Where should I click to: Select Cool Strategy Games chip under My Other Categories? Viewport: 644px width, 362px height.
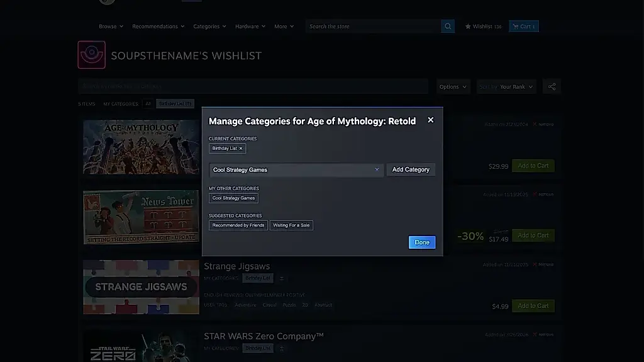click(x=233, y=198)
